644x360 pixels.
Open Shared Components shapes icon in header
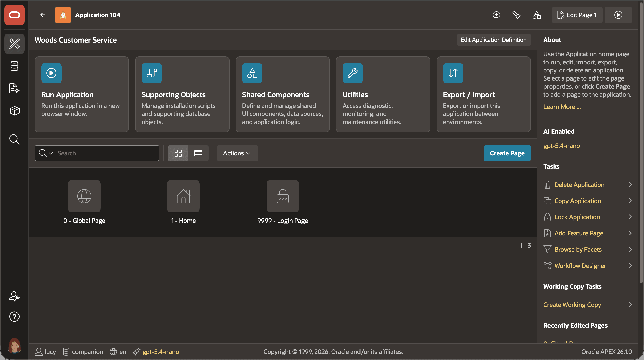coord(537,15)
